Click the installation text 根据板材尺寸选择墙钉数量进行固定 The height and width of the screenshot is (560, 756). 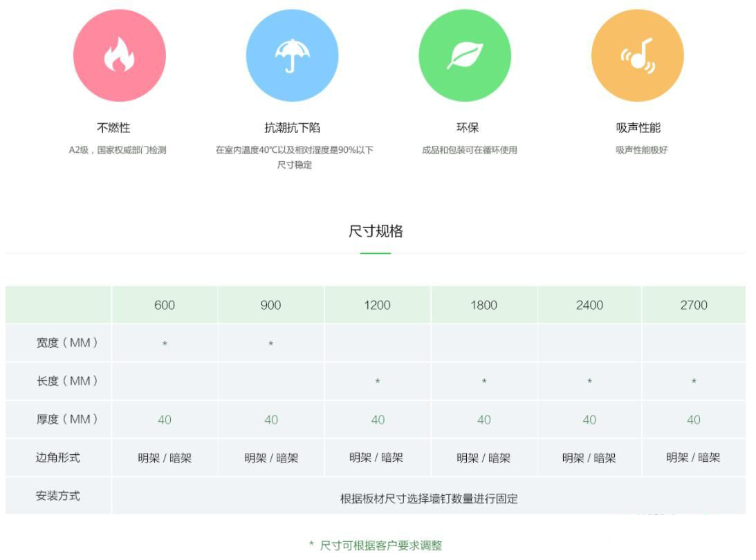tap(429, 498)
